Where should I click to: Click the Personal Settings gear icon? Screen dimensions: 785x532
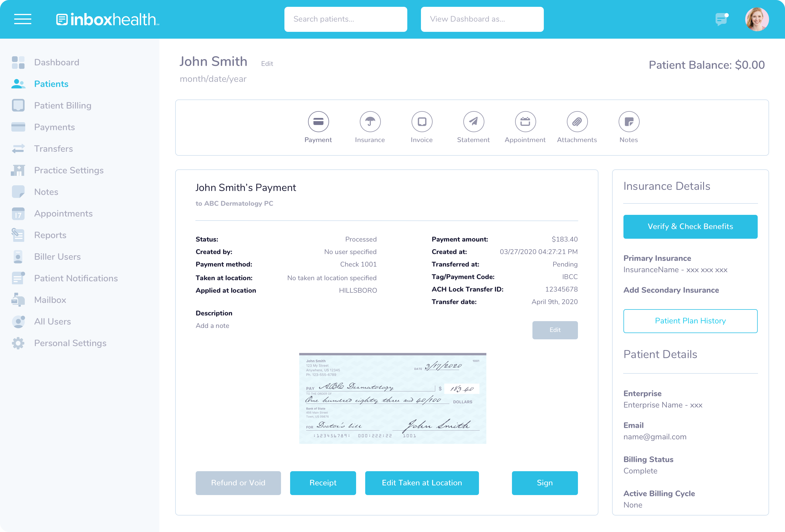tap(18, 343)
